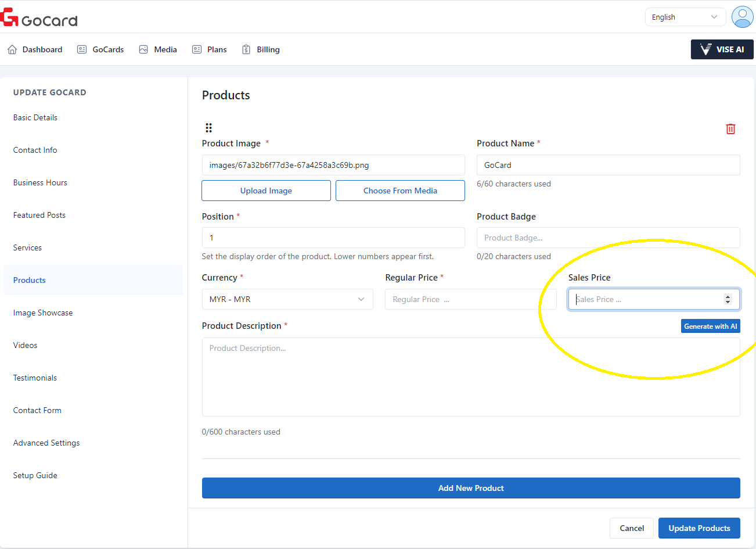Click Update Products button

pyautogui.click(x=699, y=528)
